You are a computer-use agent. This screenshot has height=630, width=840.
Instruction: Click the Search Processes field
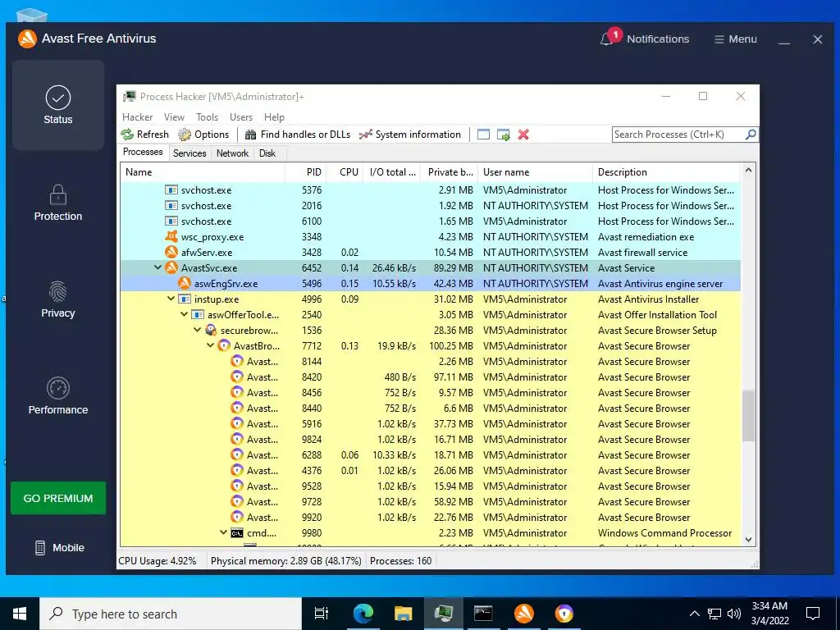tap(678, 135)
